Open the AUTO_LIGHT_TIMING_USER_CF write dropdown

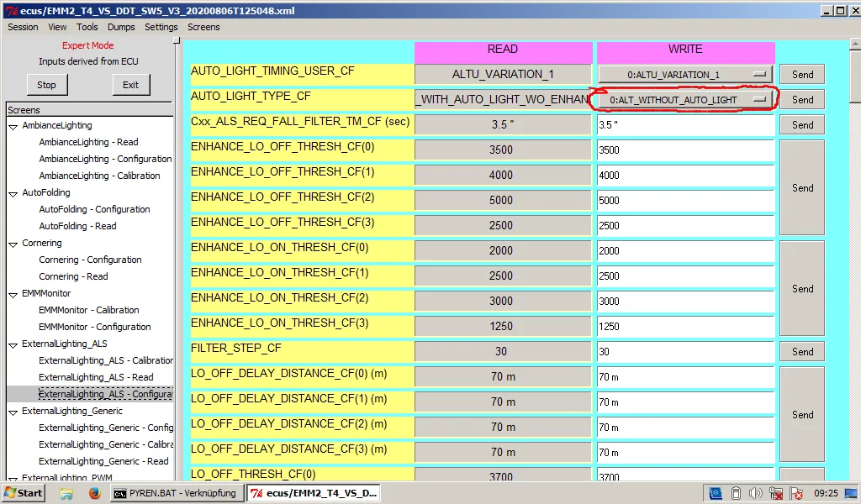pyautogui.click(x=684, y=75)
